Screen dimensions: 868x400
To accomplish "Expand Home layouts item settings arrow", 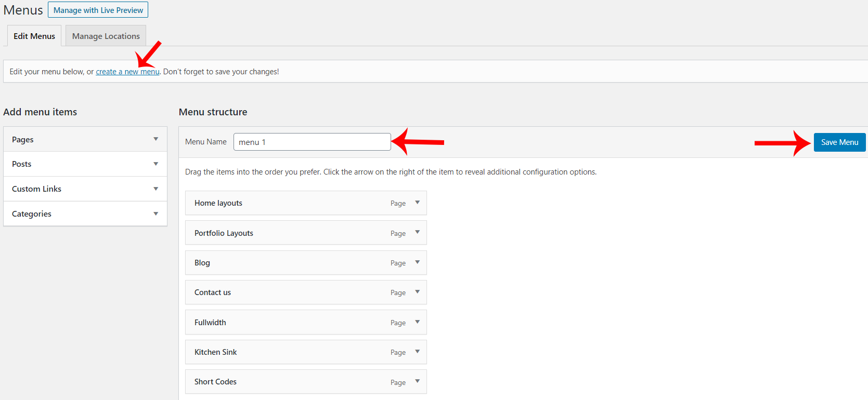I will (417, 203).
